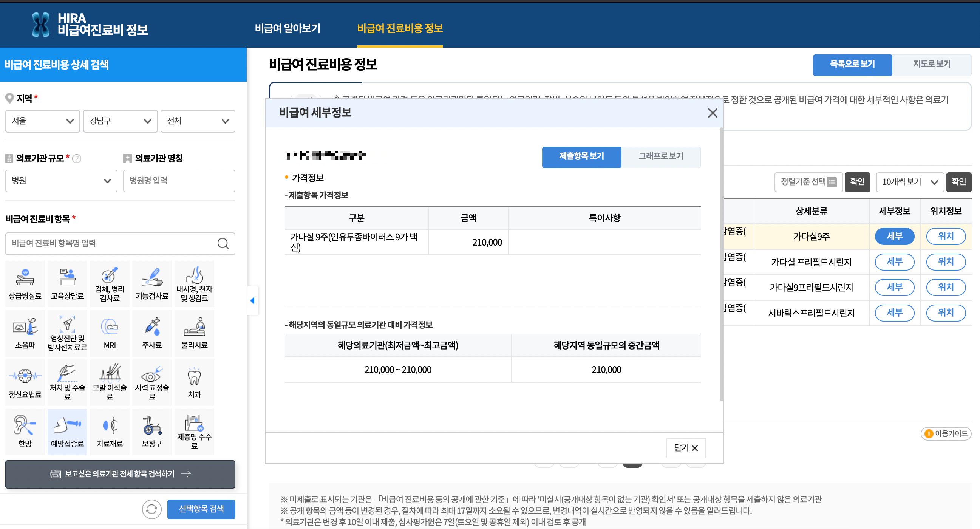Pick the 주사료 syringe icon
980x529 pixels.
(x=152, y=333)
